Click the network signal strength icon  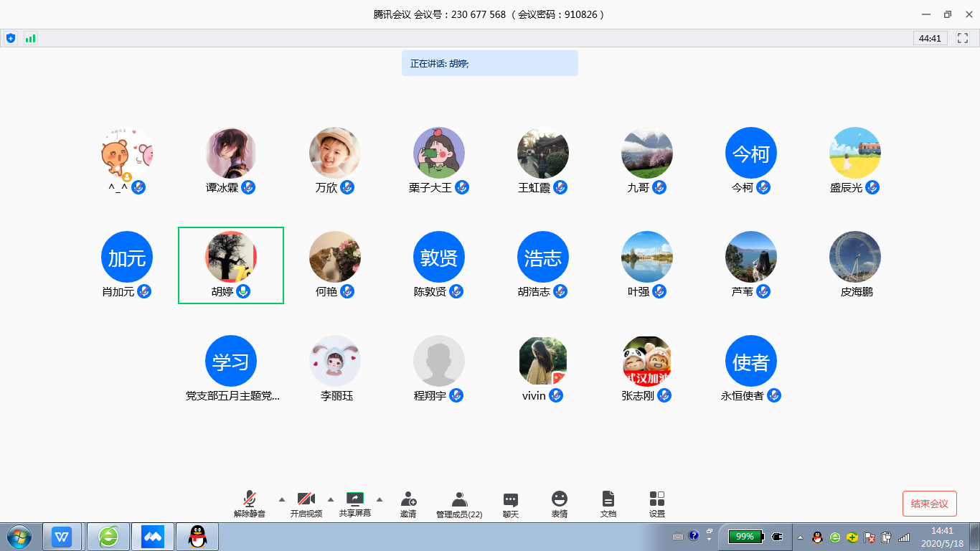point(30,38)
